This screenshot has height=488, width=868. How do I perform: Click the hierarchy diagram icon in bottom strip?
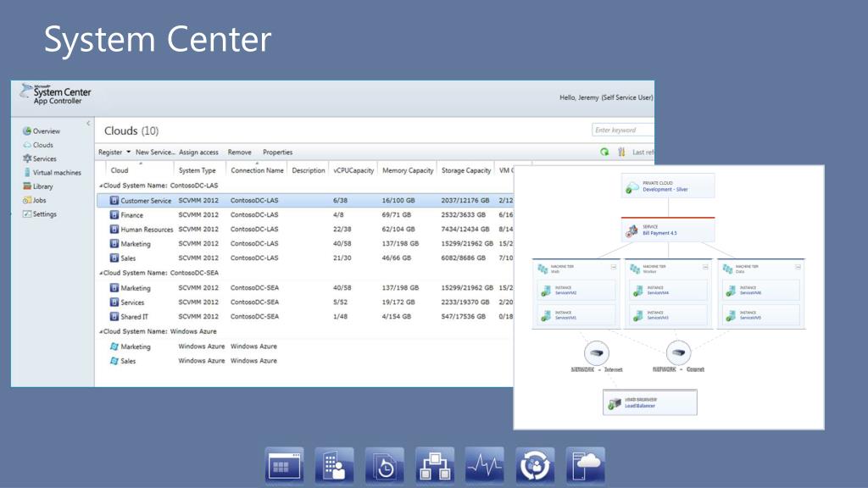click(x=435, y=465)
